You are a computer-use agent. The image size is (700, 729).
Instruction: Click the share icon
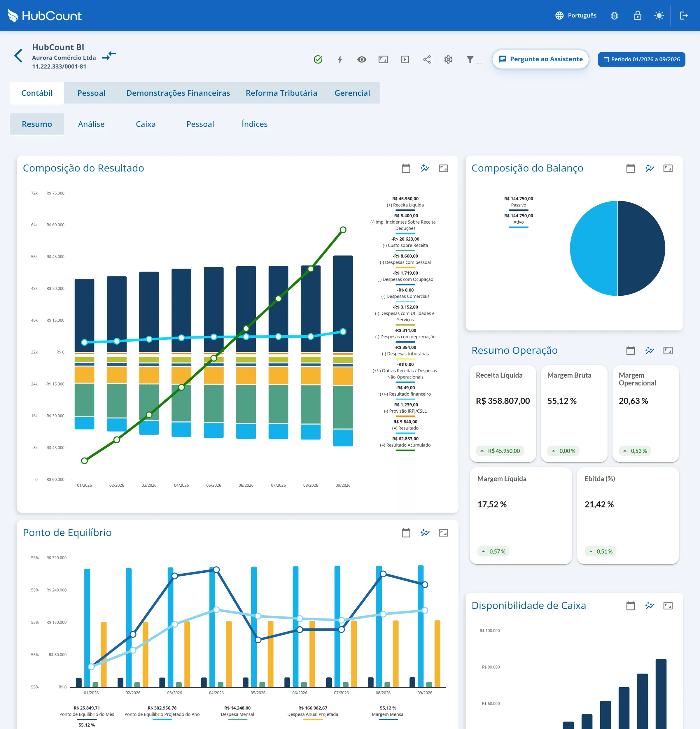427,59
